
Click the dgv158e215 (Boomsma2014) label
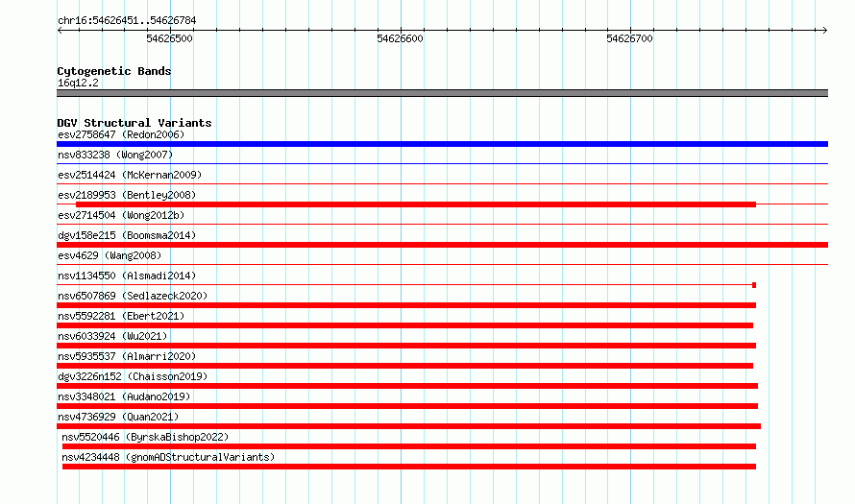[127, 235]
